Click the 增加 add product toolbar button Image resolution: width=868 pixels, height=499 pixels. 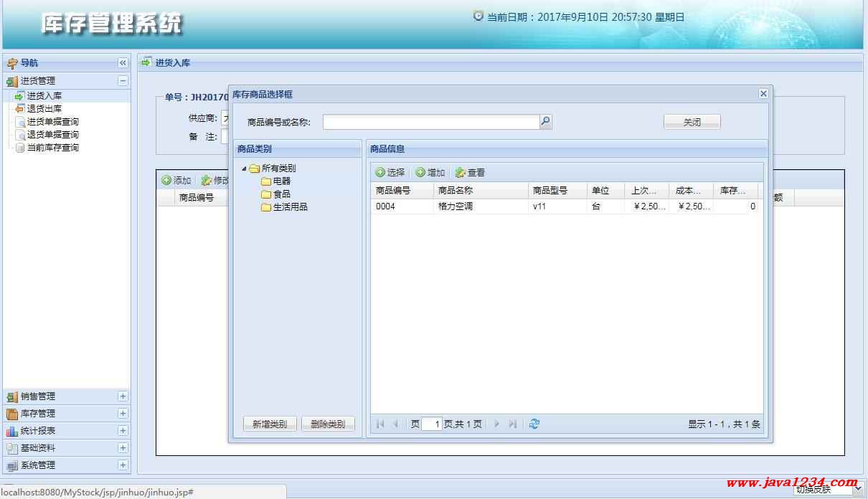(430, 173)
